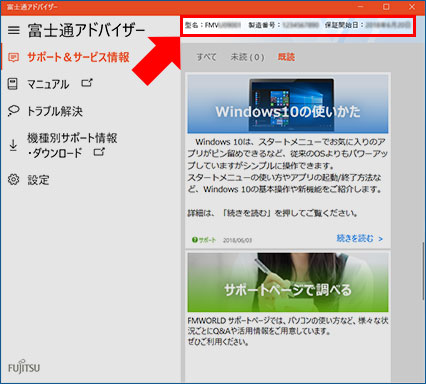Minimize the 富士通アドバイザー window
426x384 pixels.
point(361,7)
